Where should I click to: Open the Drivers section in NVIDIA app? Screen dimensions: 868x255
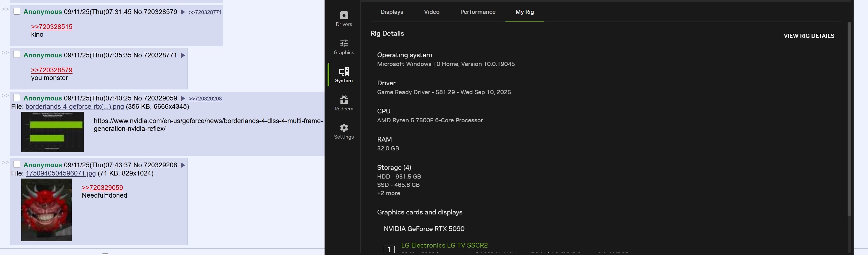click(344, 18)
